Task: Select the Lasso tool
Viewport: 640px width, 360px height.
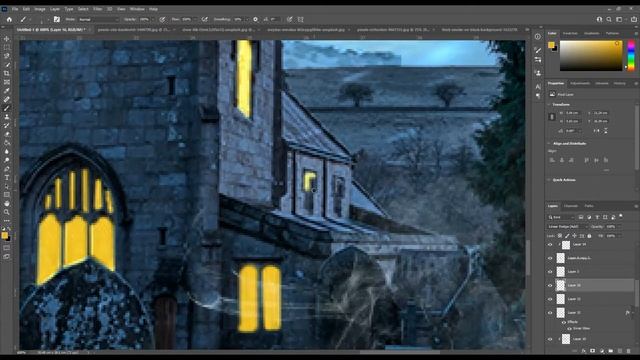Action: pos(7,56)
